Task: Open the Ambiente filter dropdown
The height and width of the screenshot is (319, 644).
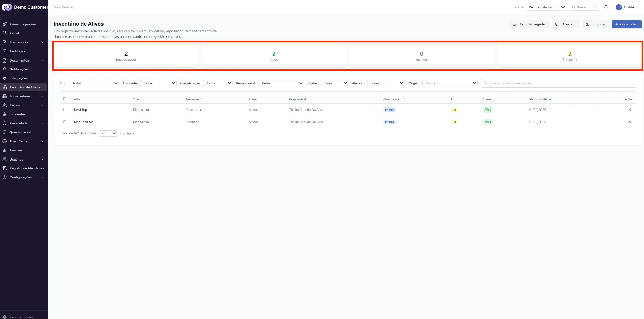Action: [x=158, y=83]
